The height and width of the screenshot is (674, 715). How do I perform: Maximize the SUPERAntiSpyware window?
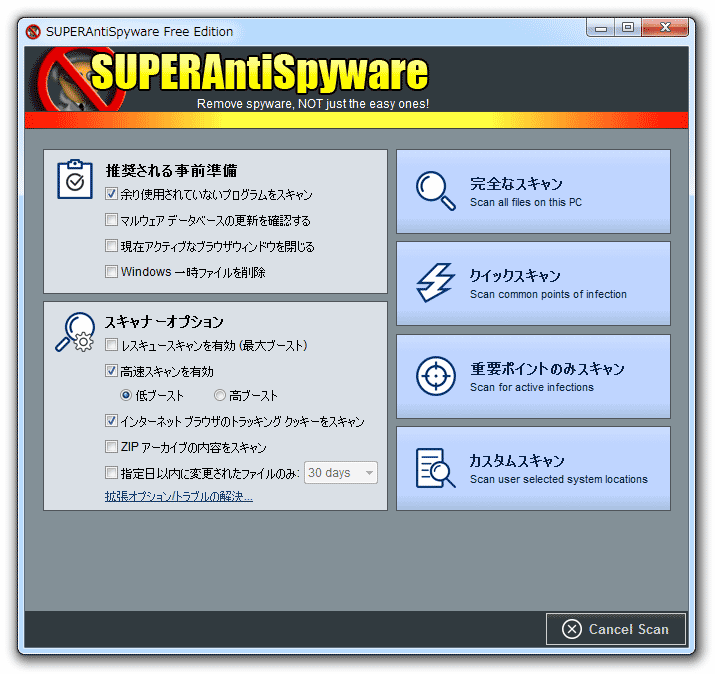point(627,27)
